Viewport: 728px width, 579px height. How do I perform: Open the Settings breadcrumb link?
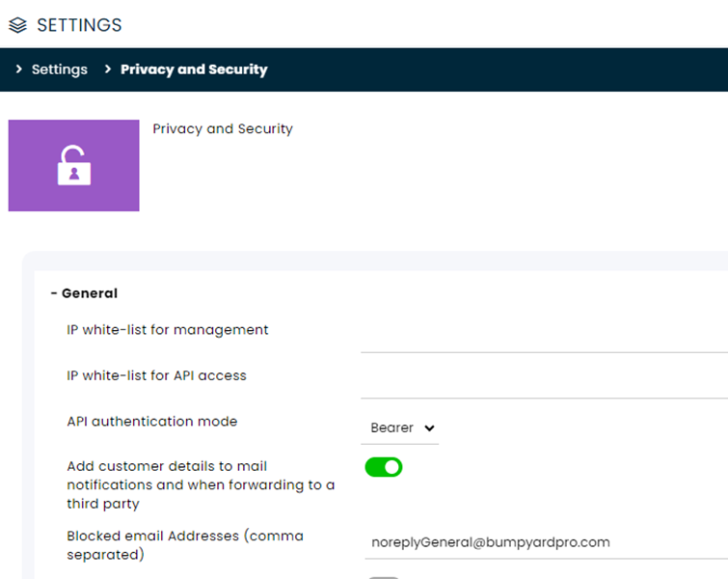click(x=60, y=69)
